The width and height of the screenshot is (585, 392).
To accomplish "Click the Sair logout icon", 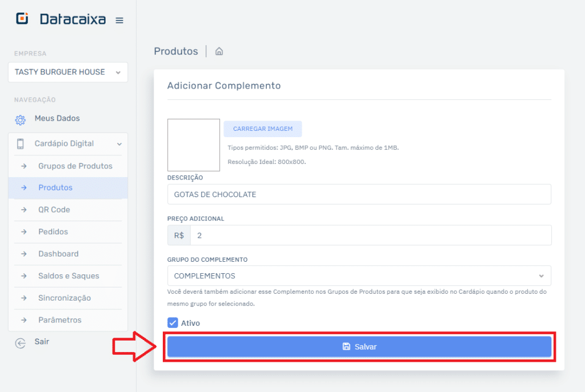I will tap(20, 343).
